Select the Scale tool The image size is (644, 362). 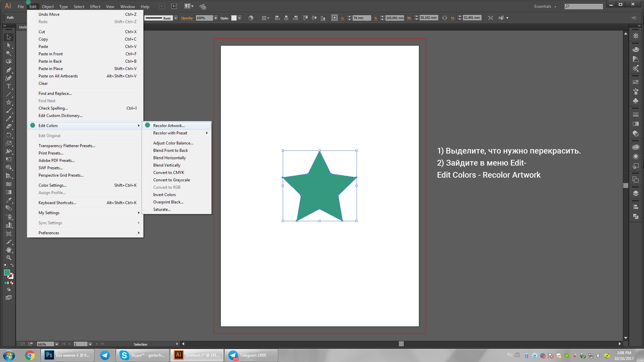pos(9,143)
